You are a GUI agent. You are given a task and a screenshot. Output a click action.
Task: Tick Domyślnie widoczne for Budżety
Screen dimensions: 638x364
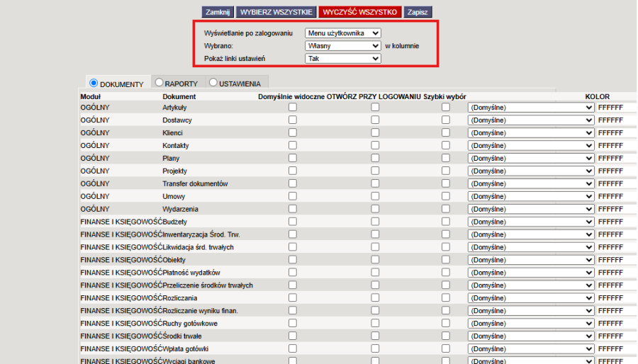[x=293, y=222]
